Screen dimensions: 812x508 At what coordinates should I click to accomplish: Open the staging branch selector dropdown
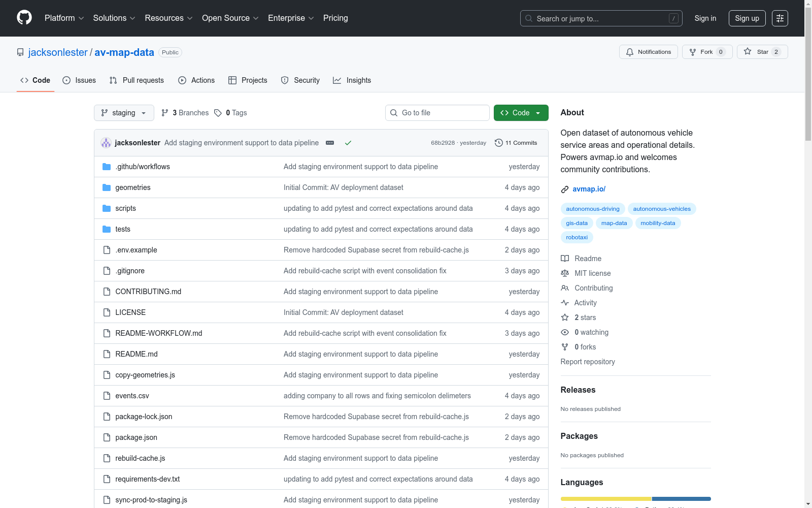pos(124,113)
